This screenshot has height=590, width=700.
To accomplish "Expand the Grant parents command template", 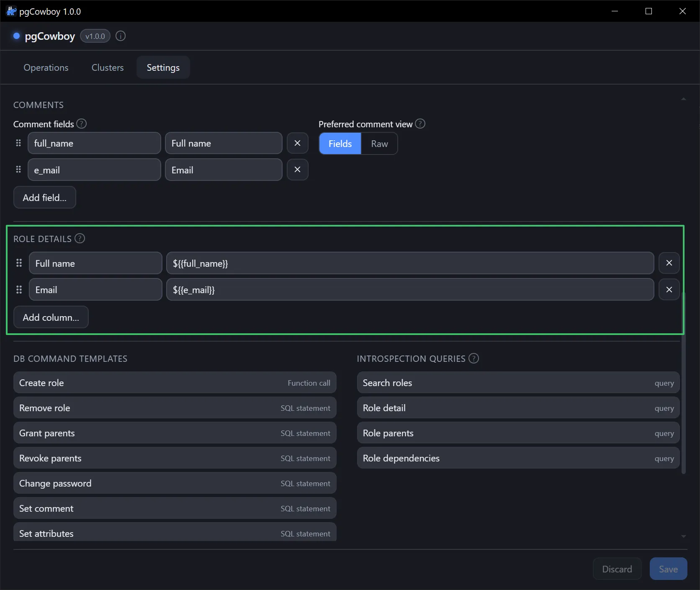I will 175,433.
